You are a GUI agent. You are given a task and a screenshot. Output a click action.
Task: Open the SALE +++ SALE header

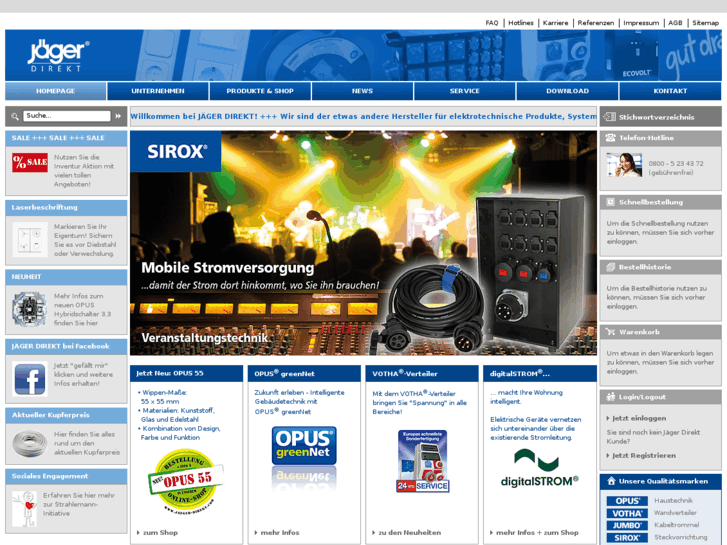click(x=66, y=138)
